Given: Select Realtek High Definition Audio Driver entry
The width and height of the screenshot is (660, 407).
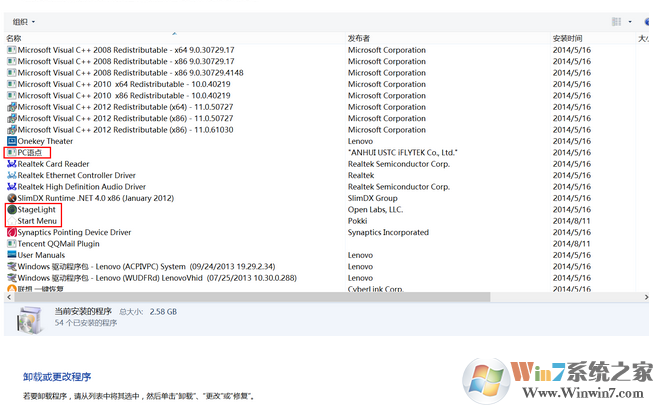Looking at the screenshot, I should pyautogui.click(x=82, y=186).
